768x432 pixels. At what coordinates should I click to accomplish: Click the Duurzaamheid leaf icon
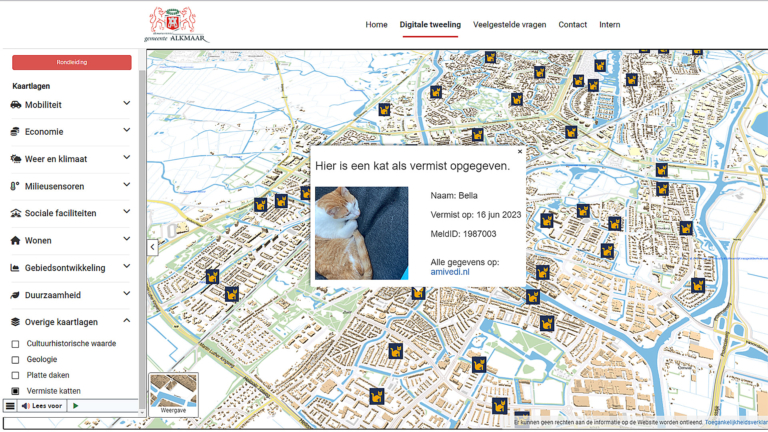click(16, 295)
